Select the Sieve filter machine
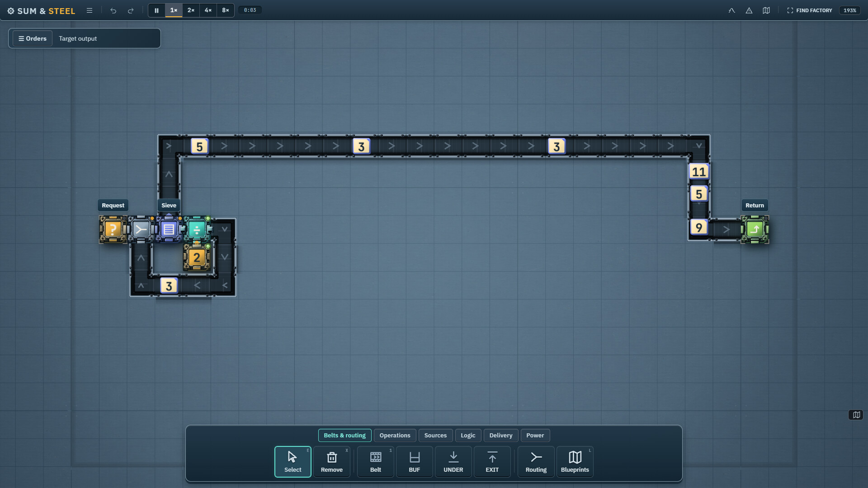 pos(169,229)
